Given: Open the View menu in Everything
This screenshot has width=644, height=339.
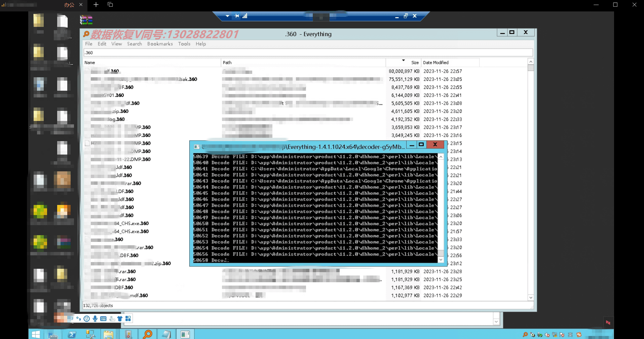Looking at the screenshot, I should pos(117,44).
